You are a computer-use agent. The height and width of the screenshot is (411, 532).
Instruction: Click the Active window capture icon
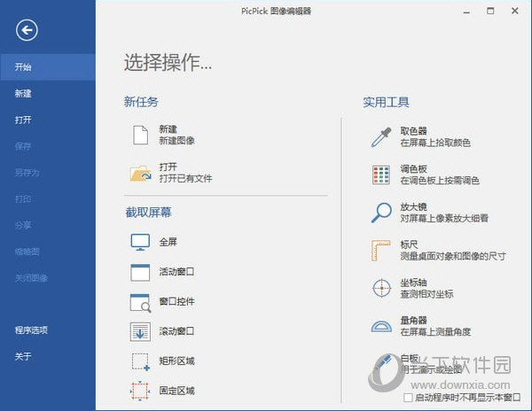[x=140, y=273]
